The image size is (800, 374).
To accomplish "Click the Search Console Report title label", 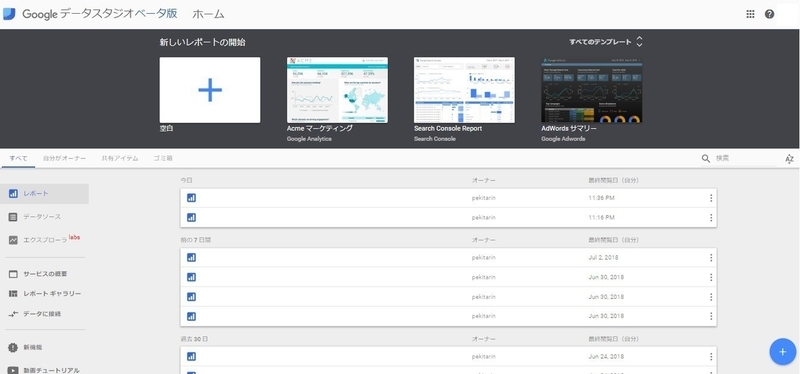I will pos(448,129).
